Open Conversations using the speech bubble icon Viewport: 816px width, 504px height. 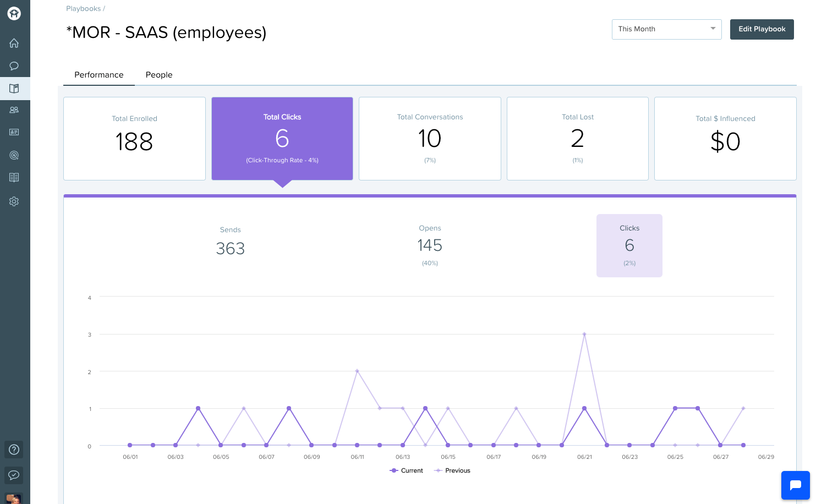tap(14, 66)
